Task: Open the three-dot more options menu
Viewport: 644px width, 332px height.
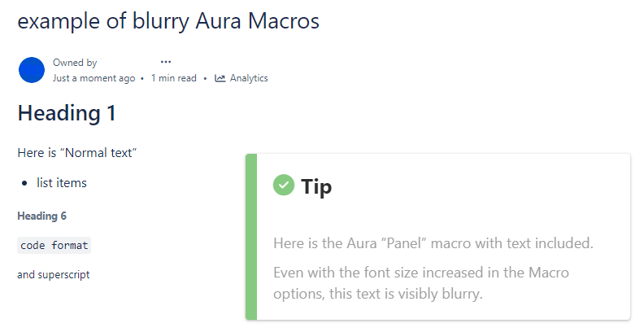Action: pyautogui.click(x=166, y=62)
